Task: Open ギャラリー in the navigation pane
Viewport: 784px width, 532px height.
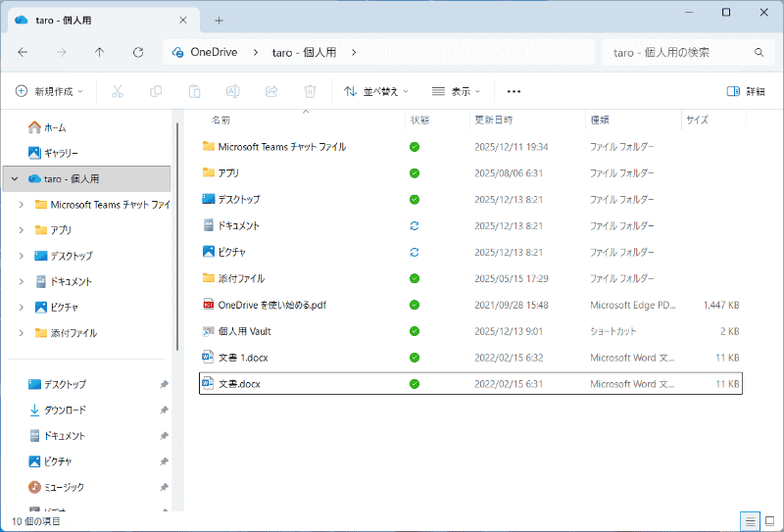Action: point(53,153)
